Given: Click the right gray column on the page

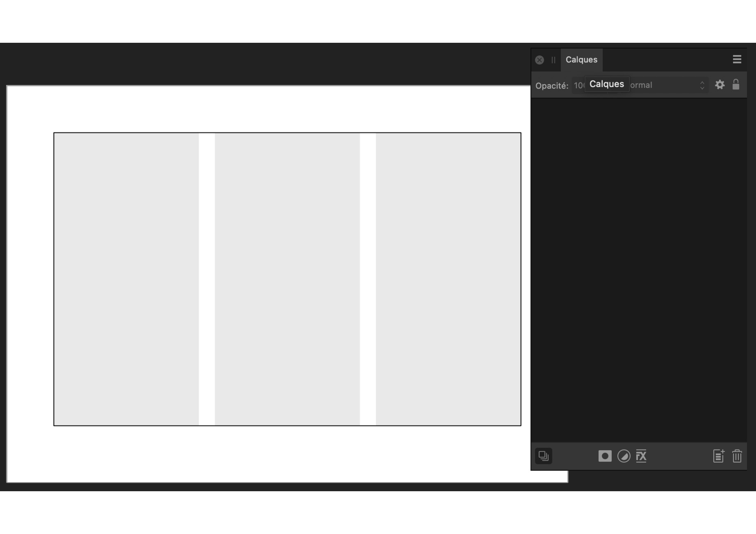Looking at the screenshot, I should coord(448,279).
